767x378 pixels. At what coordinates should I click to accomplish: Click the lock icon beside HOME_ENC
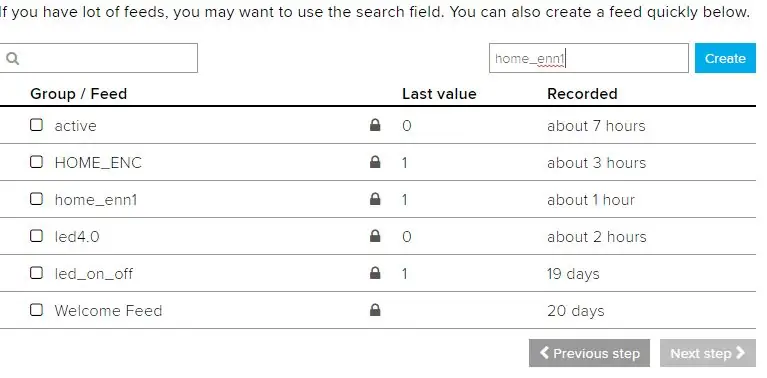(375, 162)
